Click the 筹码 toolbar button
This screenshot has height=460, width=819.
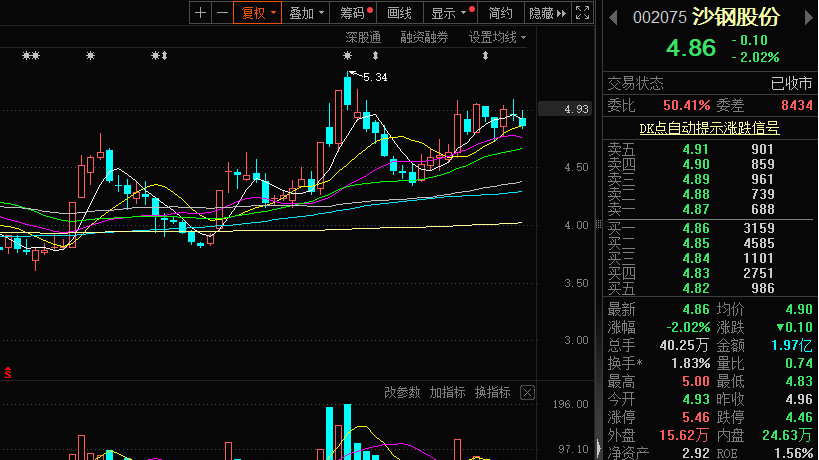click(354, 13)
